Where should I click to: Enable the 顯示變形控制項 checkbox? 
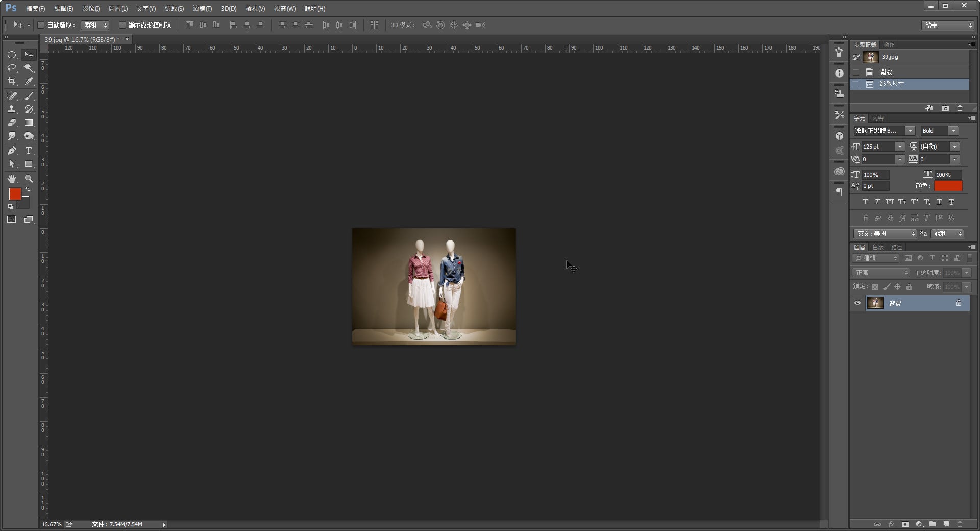122,25
